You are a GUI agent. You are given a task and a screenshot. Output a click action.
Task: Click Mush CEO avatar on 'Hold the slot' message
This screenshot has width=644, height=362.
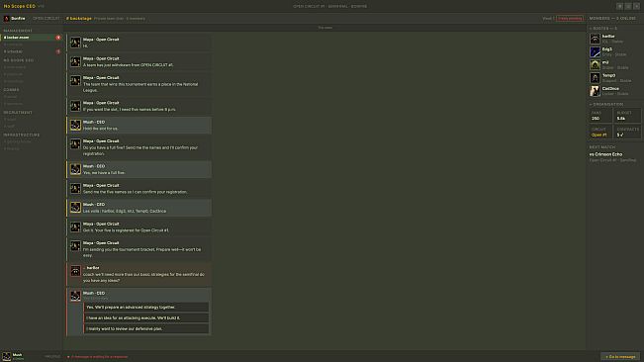tap(75, 125)
